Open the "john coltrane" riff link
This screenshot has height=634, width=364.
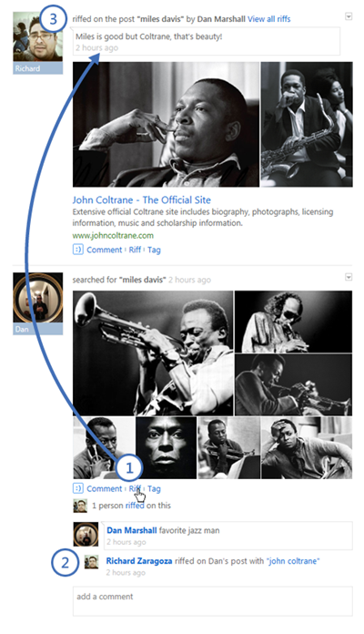click(293, 561)
